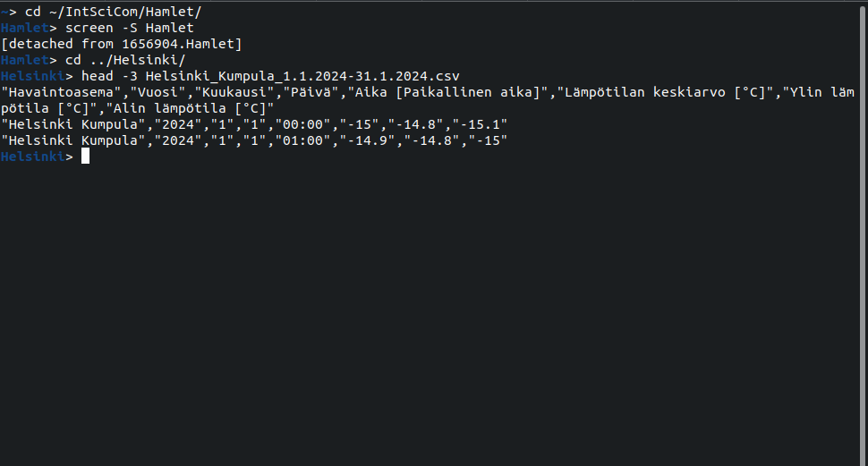This screenshot has height=466, width=868.
Task: Click the "Lämpötilan keskiarvo [°C]" header text
Action: (664, 92)
